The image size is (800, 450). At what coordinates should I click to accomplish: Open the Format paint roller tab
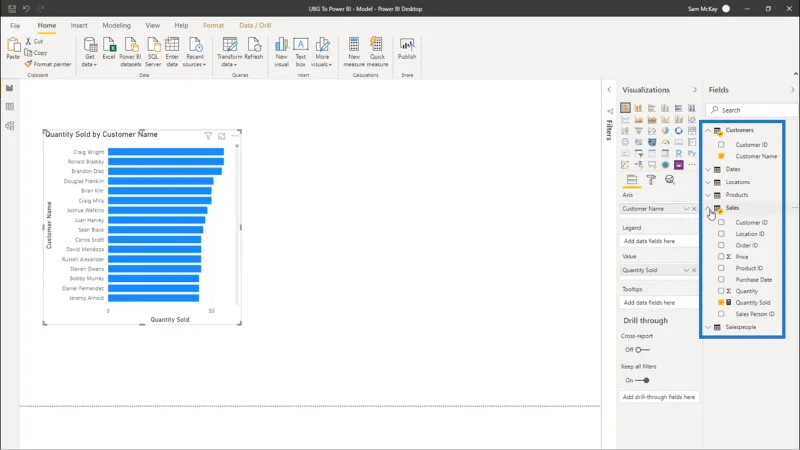[651, 180]
